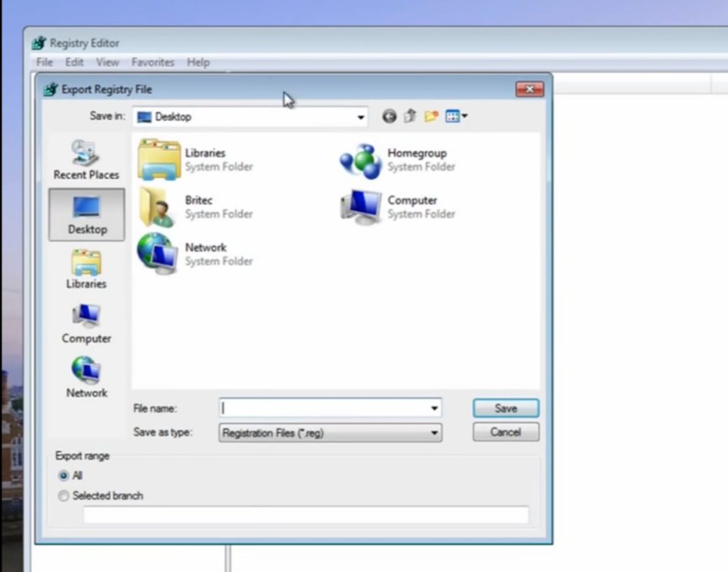This screenshot has width=728, height=572.
Task: Click the Selected branch path text field
Action: pos(306,515)
